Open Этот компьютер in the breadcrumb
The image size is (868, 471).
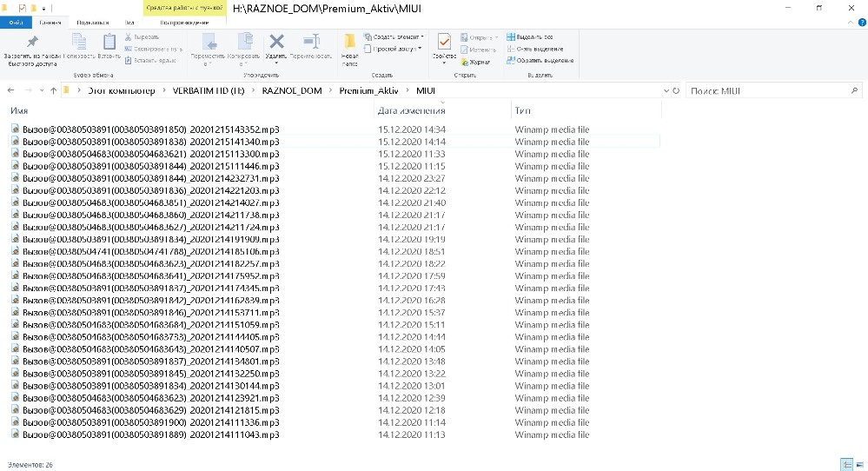point(122,90)
